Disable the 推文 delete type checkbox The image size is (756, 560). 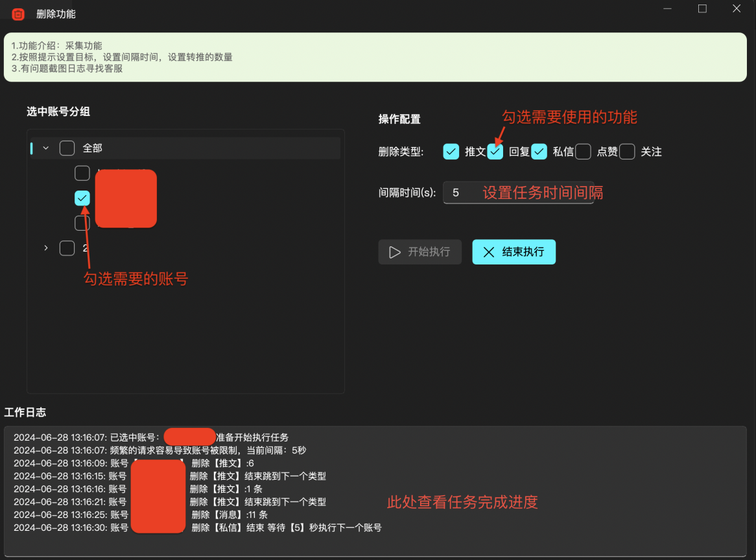pyautogui.click(x=451, y=152)
